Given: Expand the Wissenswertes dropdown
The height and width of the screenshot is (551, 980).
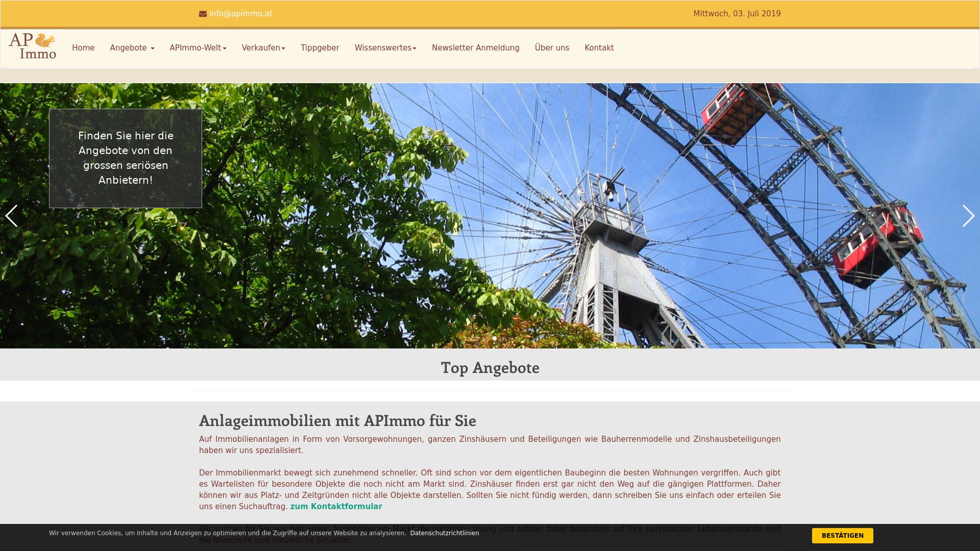Looking at the screenshot, I should coord(385,48).
